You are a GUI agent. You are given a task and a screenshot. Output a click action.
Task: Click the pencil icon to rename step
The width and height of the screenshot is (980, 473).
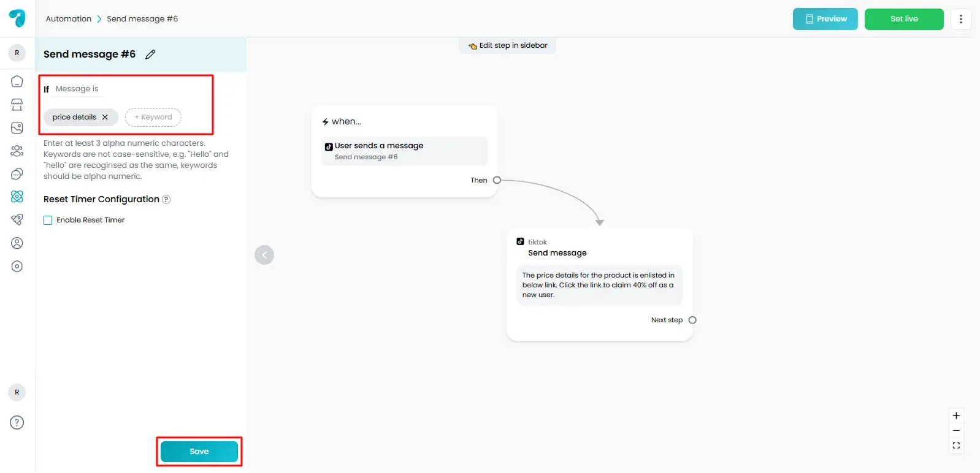point(150,55)
